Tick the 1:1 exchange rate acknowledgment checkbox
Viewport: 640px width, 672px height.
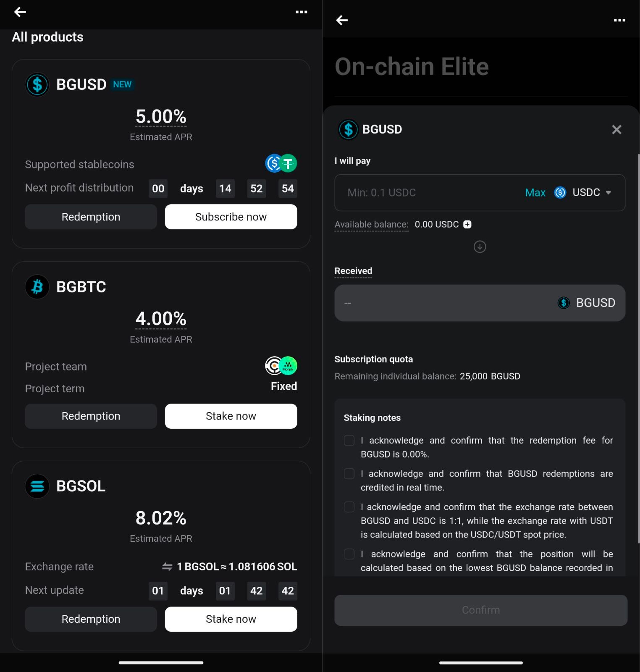point(349,507)
